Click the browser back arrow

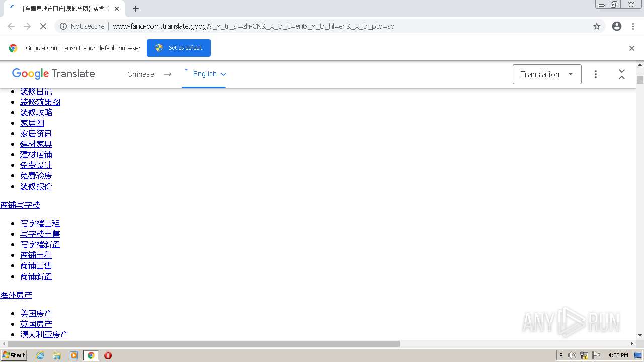click(x=11, y=26)
